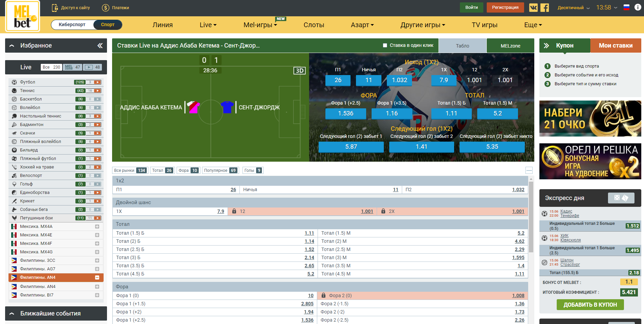Click the Регистрация button
Screen dimensions: 644x324
[505, 7]
